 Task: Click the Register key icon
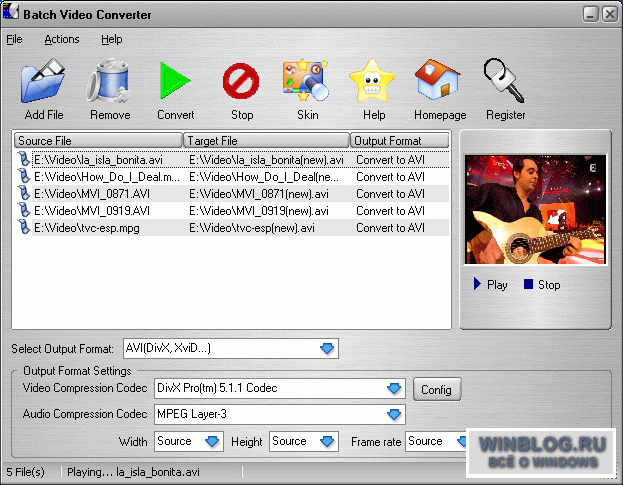point(504,81)
